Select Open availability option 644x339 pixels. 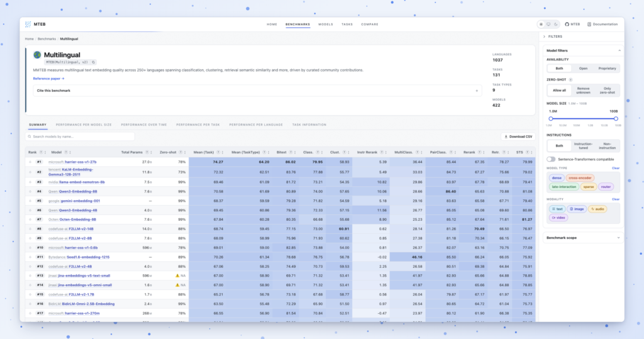(x=583, y=69)
